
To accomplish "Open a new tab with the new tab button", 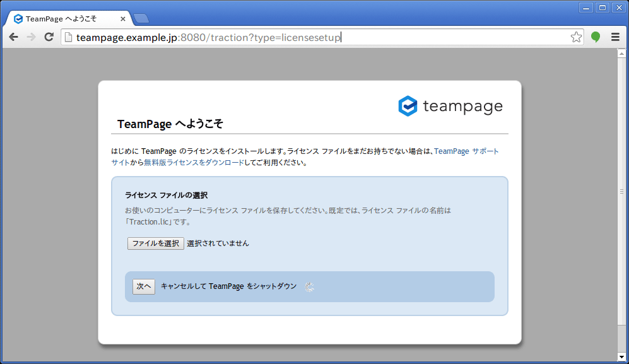I will tap(141, 18).
